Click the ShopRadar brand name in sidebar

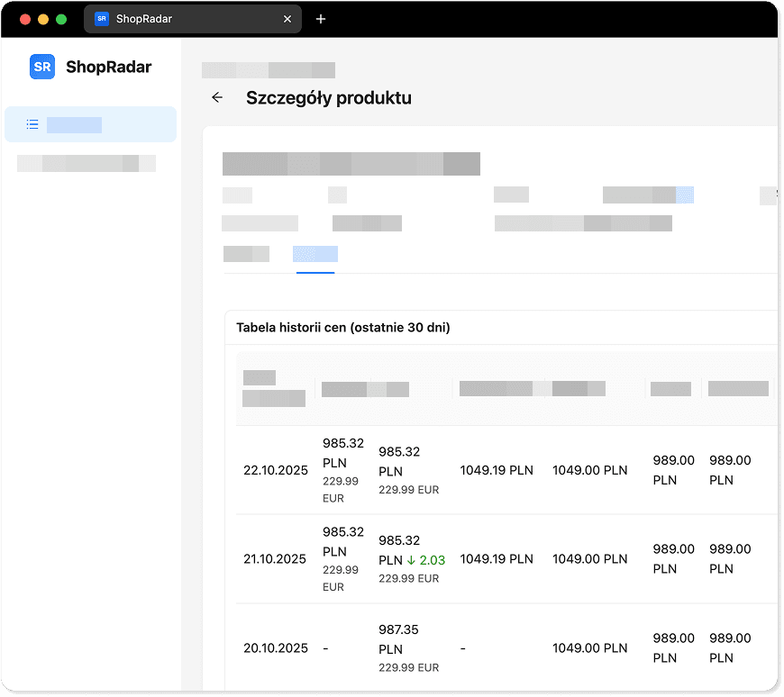pos(108,67)
